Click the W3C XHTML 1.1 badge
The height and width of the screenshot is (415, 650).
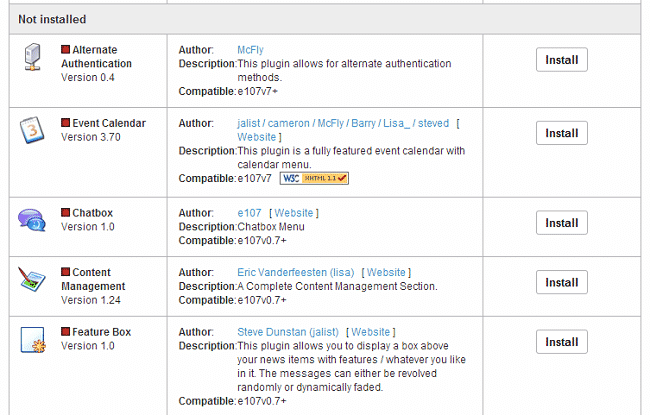(314, 178)
